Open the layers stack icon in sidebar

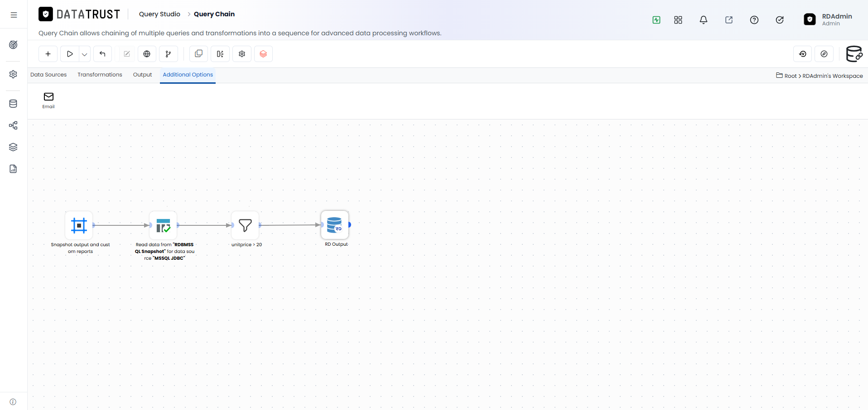coord(14,147)
